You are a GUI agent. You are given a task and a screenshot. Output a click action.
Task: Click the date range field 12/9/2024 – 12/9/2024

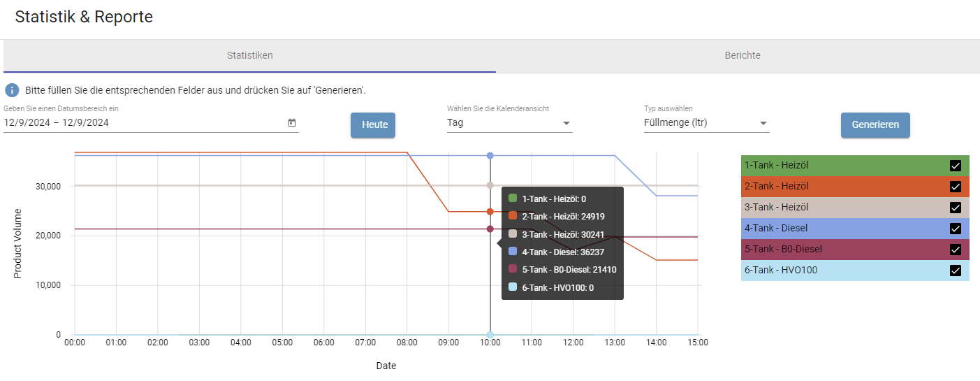pos(151,123)
